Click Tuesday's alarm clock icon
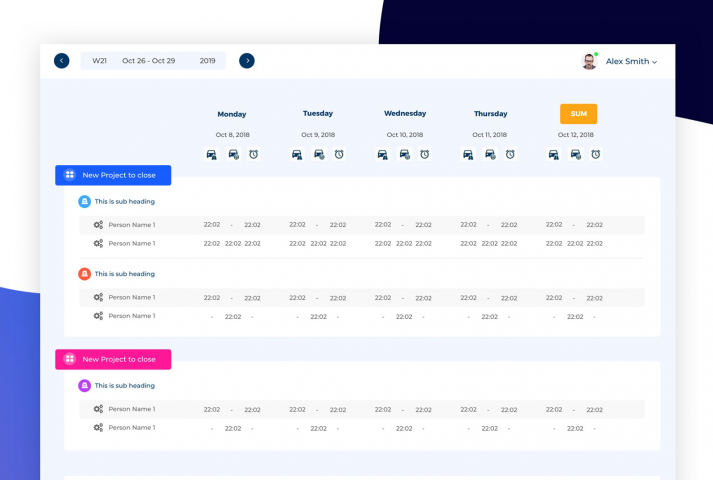 (339, 155)
